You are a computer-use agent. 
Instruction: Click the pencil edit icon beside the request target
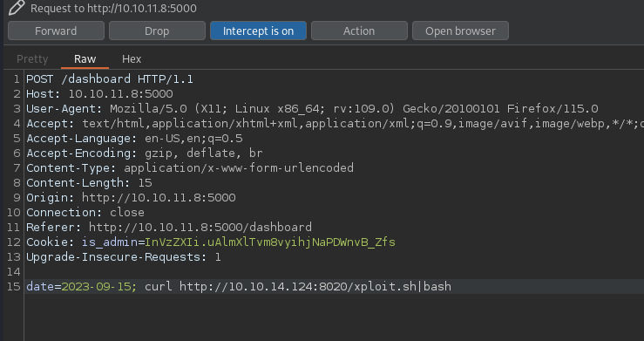[x=17, y=8]
